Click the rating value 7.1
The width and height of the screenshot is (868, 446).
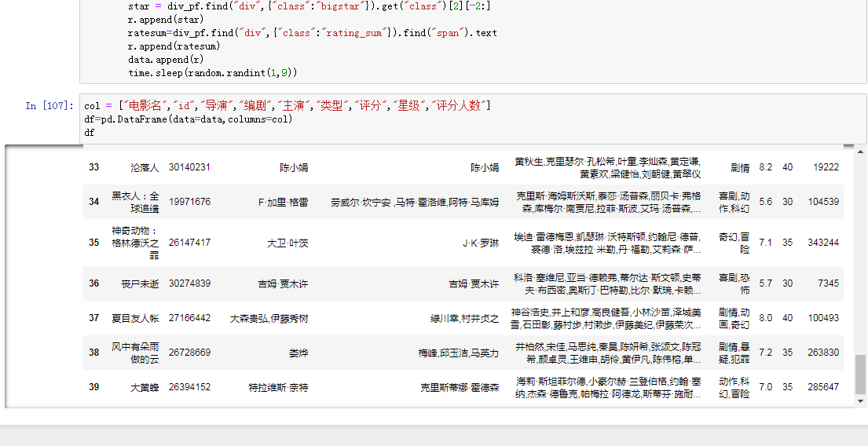tap(766, 243)
